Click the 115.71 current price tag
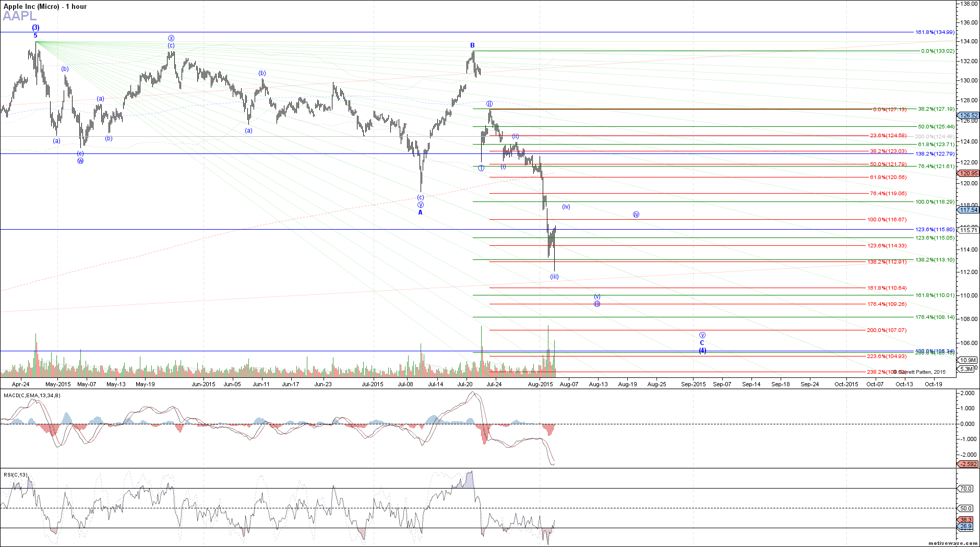This screenshot has height=547, width=980. [x=969, y=230]
